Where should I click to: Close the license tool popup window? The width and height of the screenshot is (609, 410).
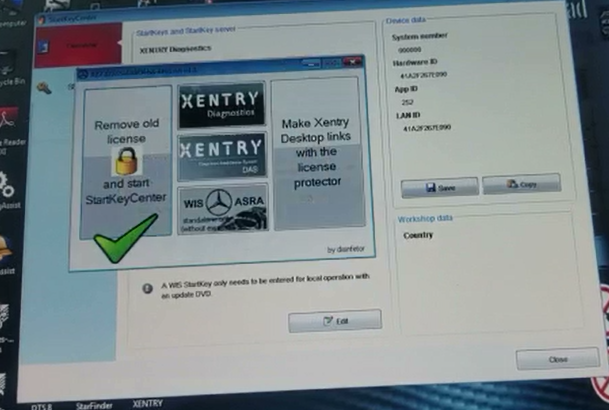352,62
